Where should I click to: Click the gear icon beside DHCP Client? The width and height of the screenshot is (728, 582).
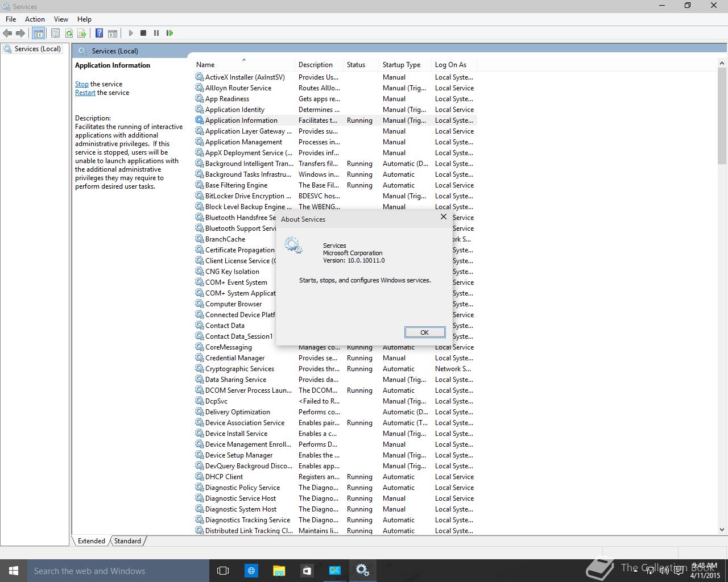click(x=199, y=476)
